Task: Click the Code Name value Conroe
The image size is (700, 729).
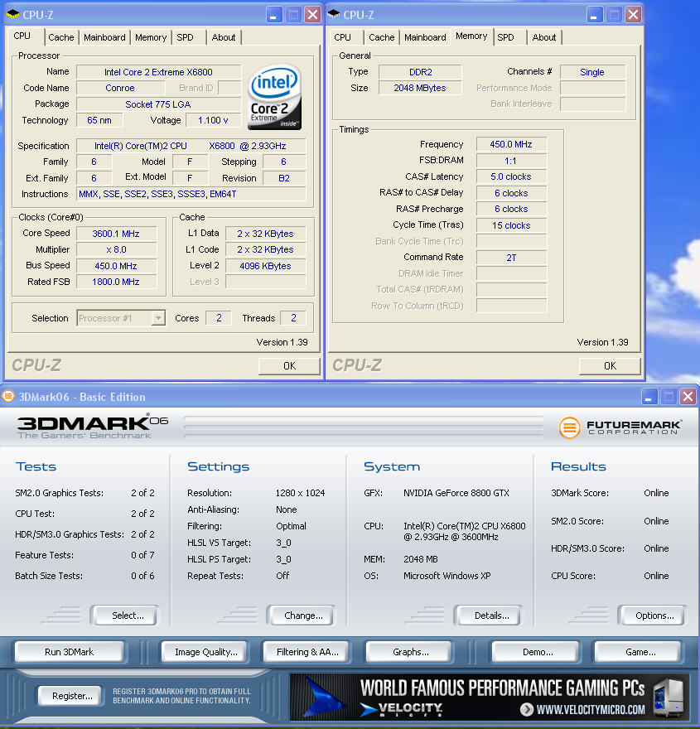Action: (x=120, y=88)
